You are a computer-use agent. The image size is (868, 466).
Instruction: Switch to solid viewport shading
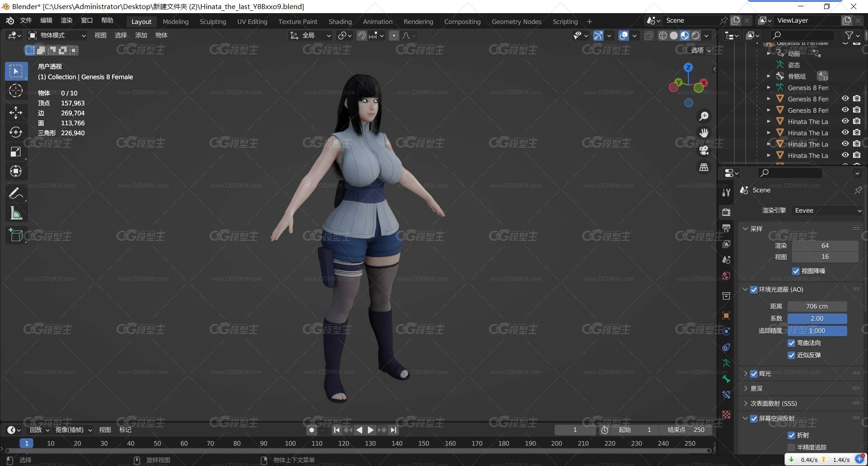674,35
